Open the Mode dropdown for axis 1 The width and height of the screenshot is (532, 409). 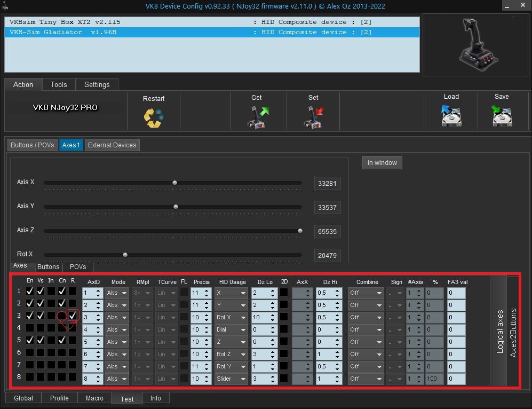click(117, 293)
